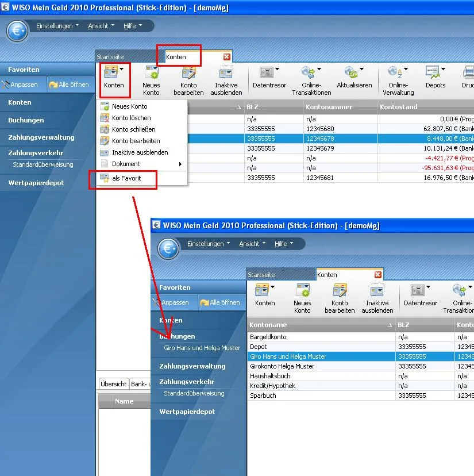Choose 'Konto schließen' from the Konten menu

(133, 129)
